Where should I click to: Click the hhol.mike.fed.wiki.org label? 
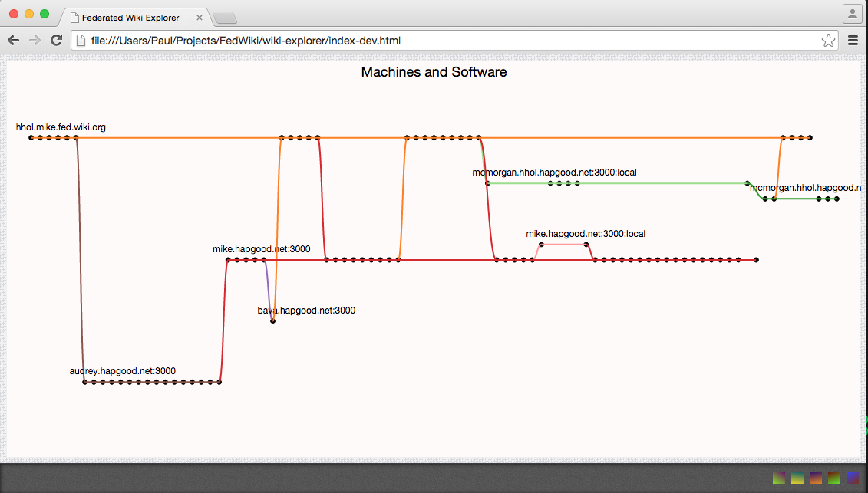click(x=61, y=127)
